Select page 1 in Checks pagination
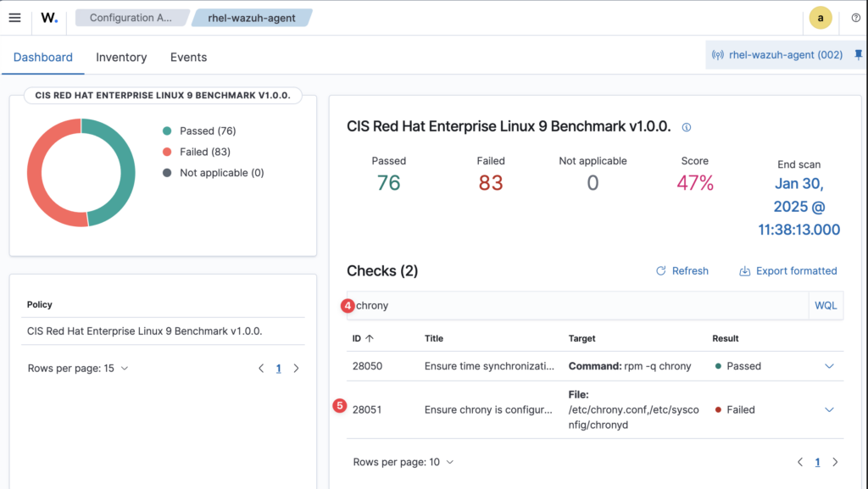Screen dimensions: 868x489 (x=818, y=462)
